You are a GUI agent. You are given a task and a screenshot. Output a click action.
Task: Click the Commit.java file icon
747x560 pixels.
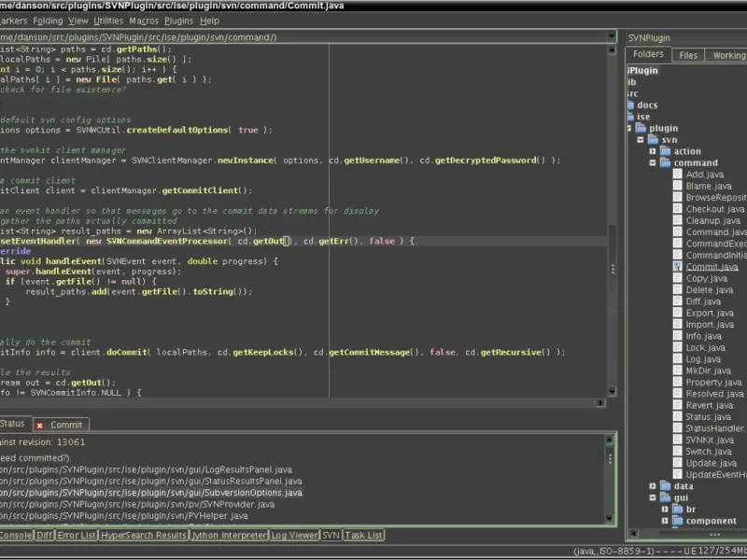coord(678,267)
